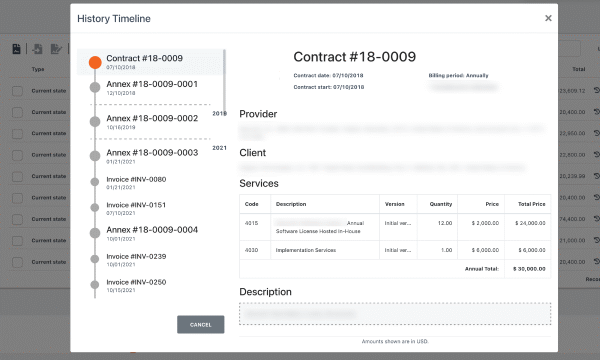Click the dashed Description text box
The image size is (600, 360).
pos(395,314)
